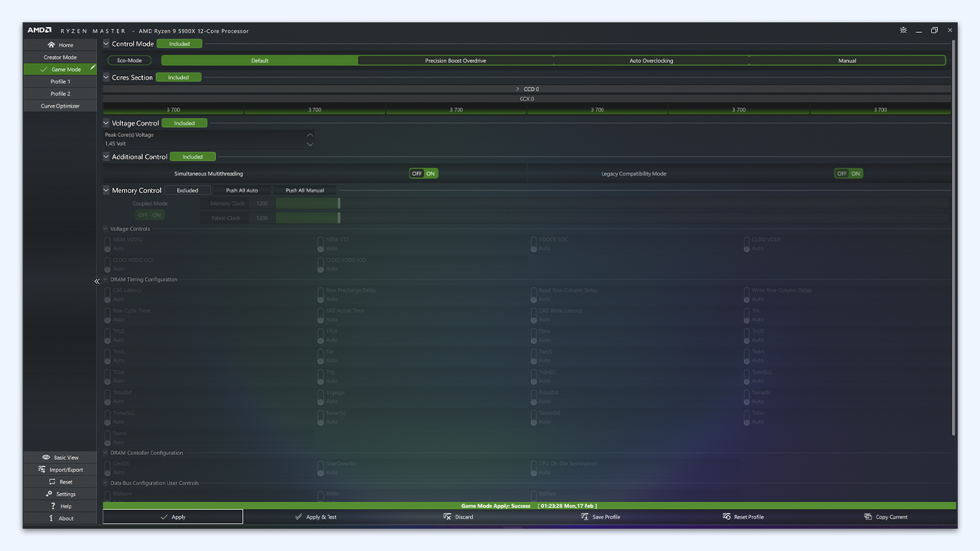
Task: Click the 'CCX 0' header row
Action: click(527, 99)
